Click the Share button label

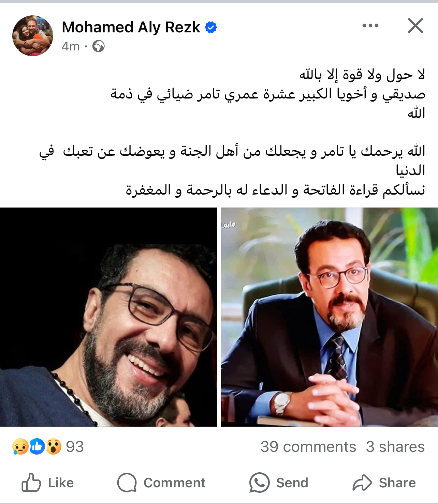(397, 483)
